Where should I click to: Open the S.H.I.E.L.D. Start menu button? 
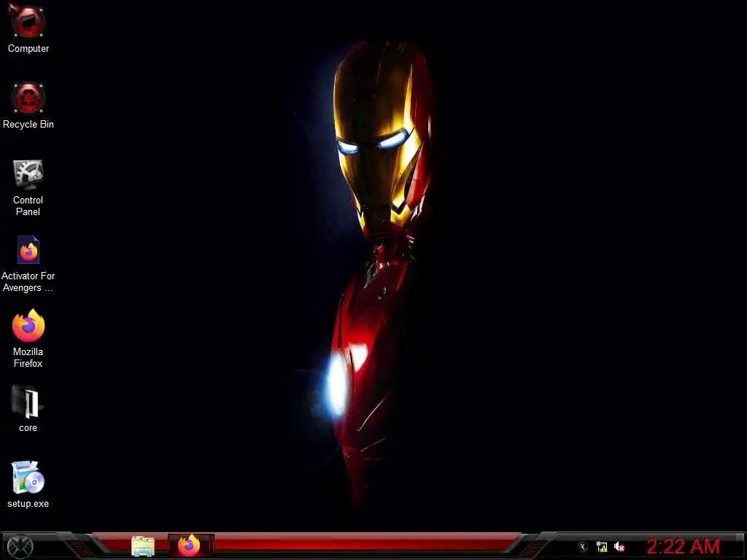point(20,545)
